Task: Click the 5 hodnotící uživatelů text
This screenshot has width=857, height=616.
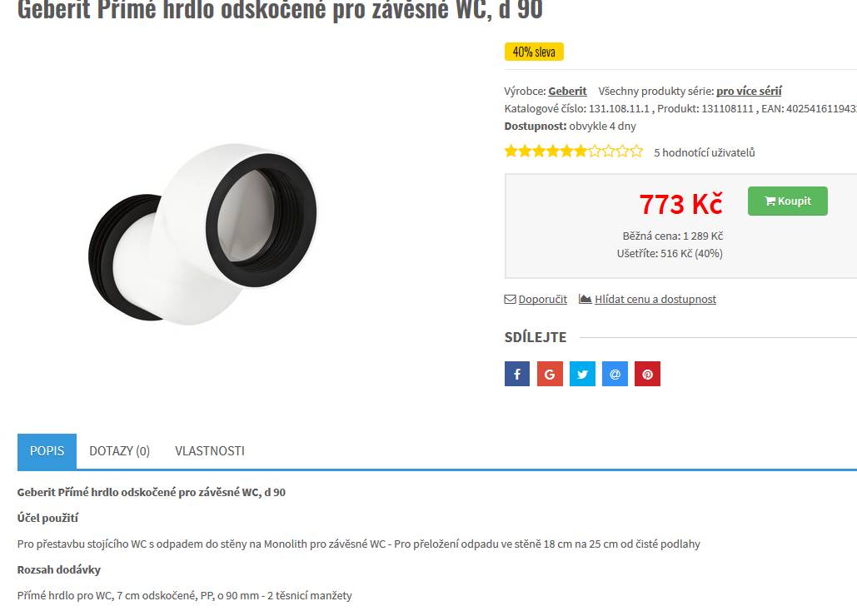Action: coord(705,153)
